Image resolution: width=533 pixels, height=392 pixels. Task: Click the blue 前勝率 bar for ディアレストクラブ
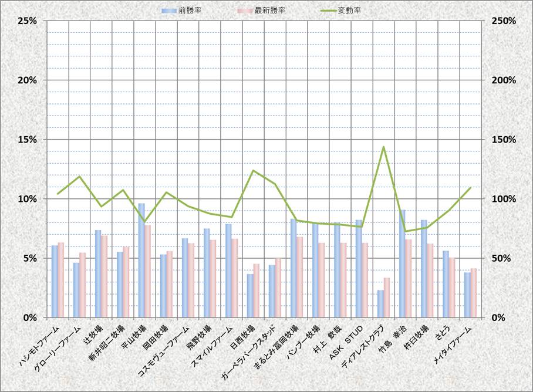[x=380, y=303]
